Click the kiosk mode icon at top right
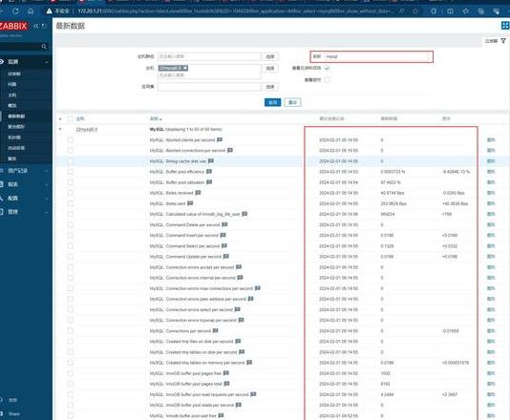 [x=505, y=26]
